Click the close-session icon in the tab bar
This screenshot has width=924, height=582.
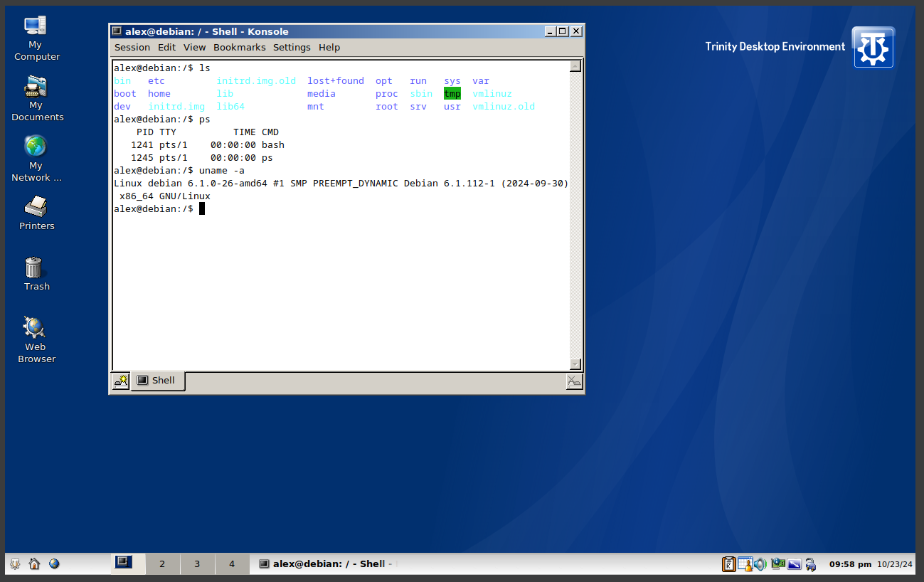[574, 382]
